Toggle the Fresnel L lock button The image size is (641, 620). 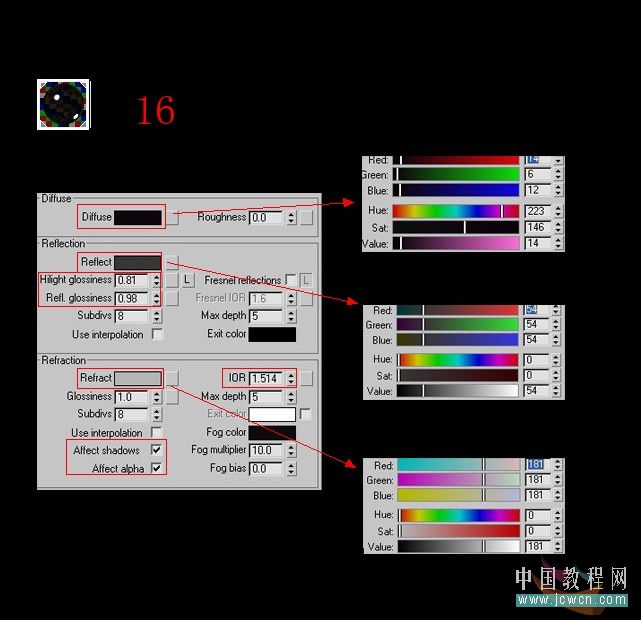(x=306, y=280)
